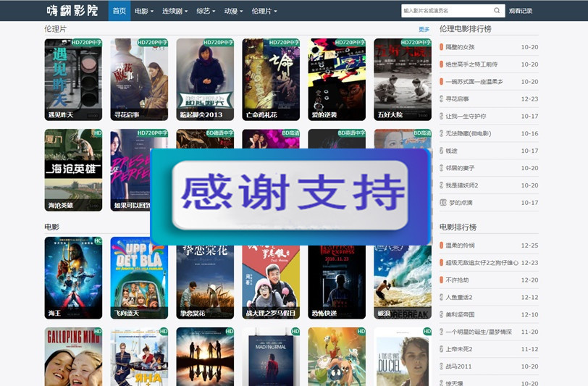Open the 观看记录 viewing history
The width and height of the screenshot is (588, 386).
521,11
